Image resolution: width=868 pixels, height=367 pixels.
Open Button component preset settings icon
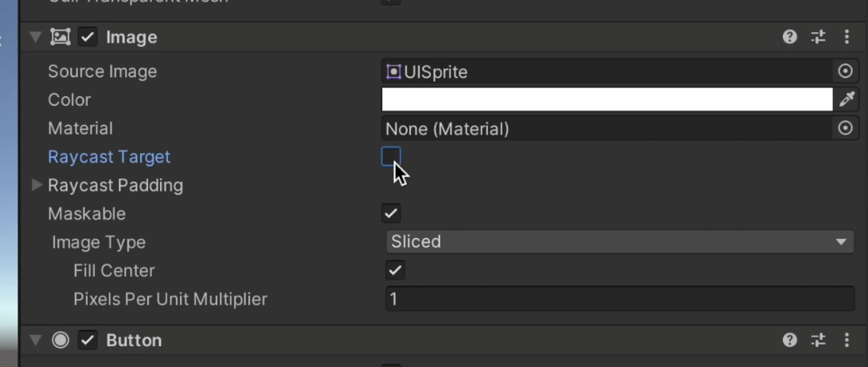pyautogui.click(x=818, y=340)
